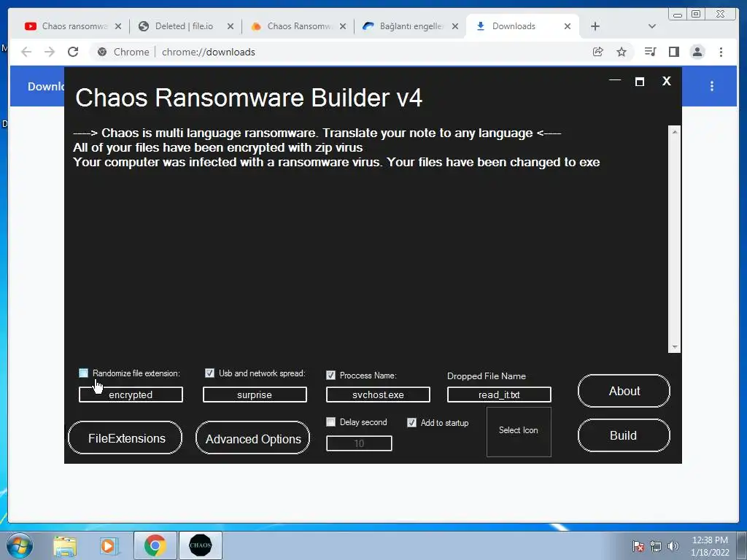
Task: Click the Build button
Action: (x=624, y=435)
